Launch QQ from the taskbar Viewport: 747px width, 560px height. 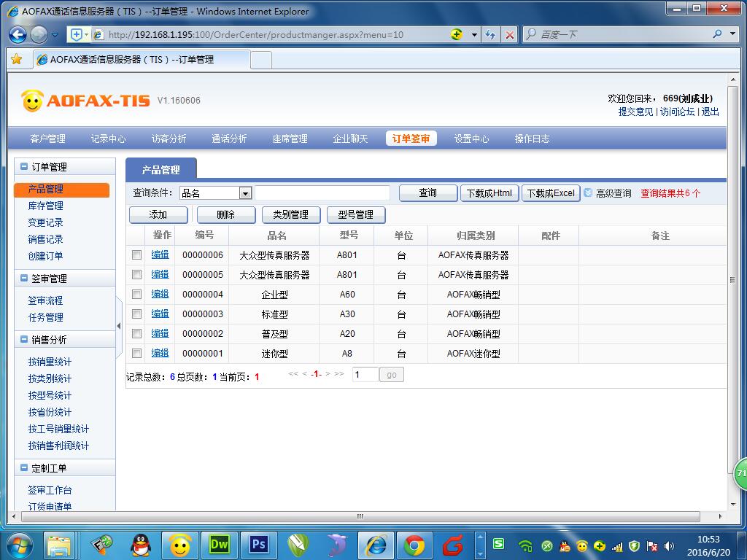tap(139, 545)
